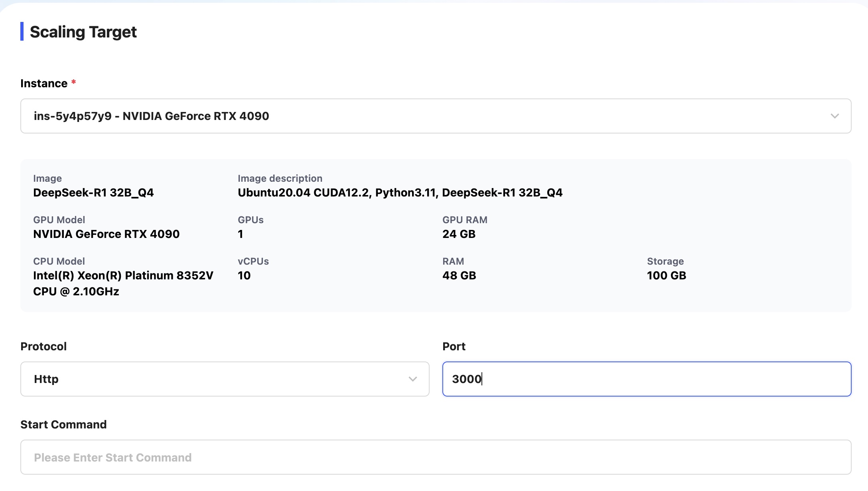This screenshot has width=868, height=491.
Task: Click the Port label
Action: click(454, 346)
